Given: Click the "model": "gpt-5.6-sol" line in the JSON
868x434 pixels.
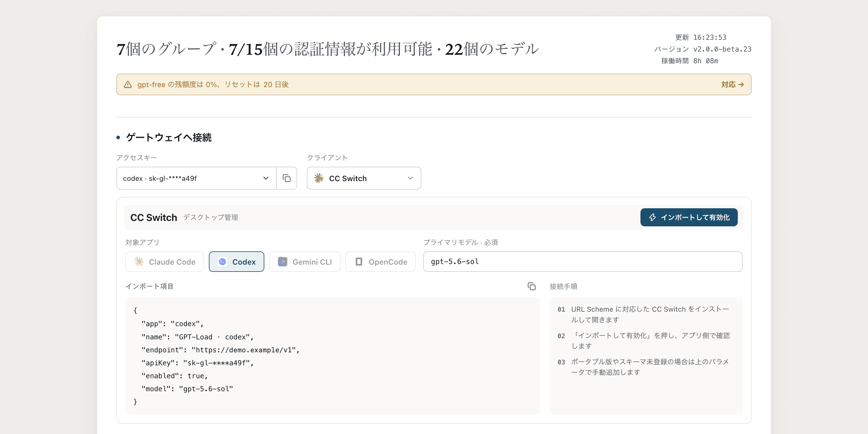Looking at the screenshot, I should [x=187, y=389].
